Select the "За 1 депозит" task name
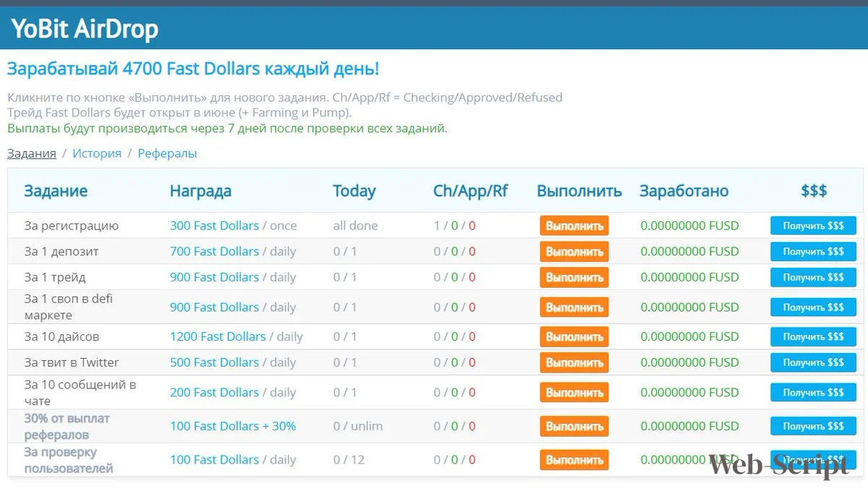 click(61, 252)
